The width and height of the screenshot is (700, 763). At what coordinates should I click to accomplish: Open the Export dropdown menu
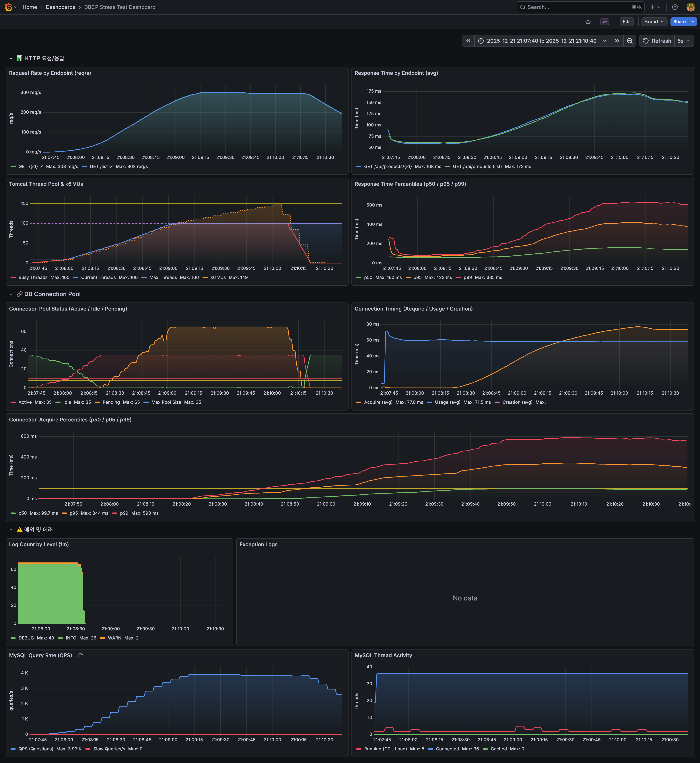pos(653,22)
